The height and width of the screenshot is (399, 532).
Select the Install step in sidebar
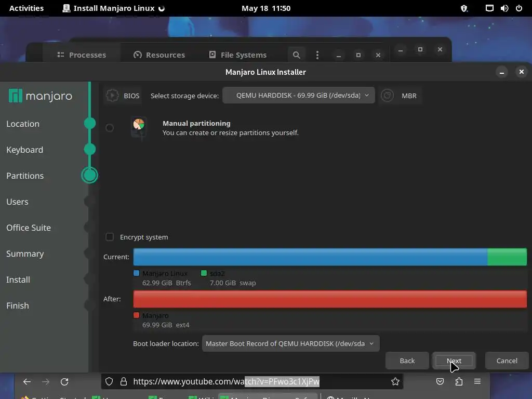[x=18, y=280]
